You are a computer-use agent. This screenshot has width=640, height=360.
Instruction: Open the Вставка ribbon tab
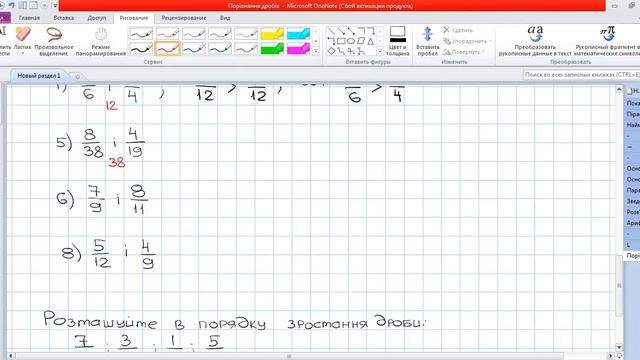pyautogui.click(x=64, y=18)
